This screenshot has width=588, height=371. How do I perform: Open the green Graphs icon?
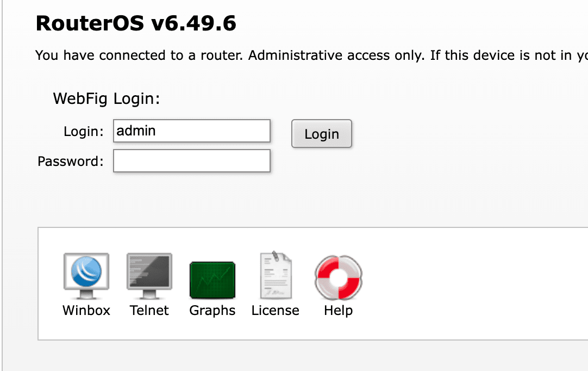click(x=212, y=280)
